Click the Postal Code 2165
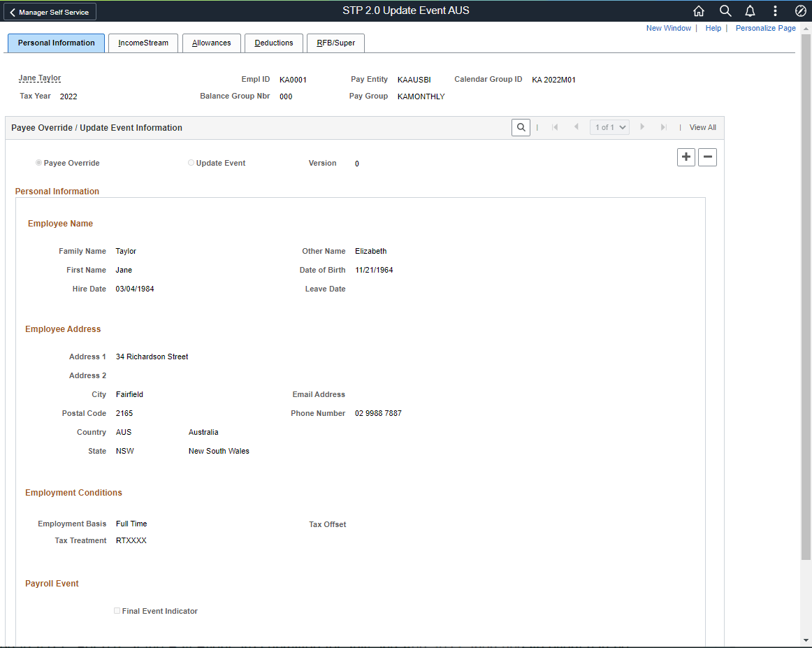Viewport: 812px width, 648px height. pyautogui.click(x=124, y=413)
